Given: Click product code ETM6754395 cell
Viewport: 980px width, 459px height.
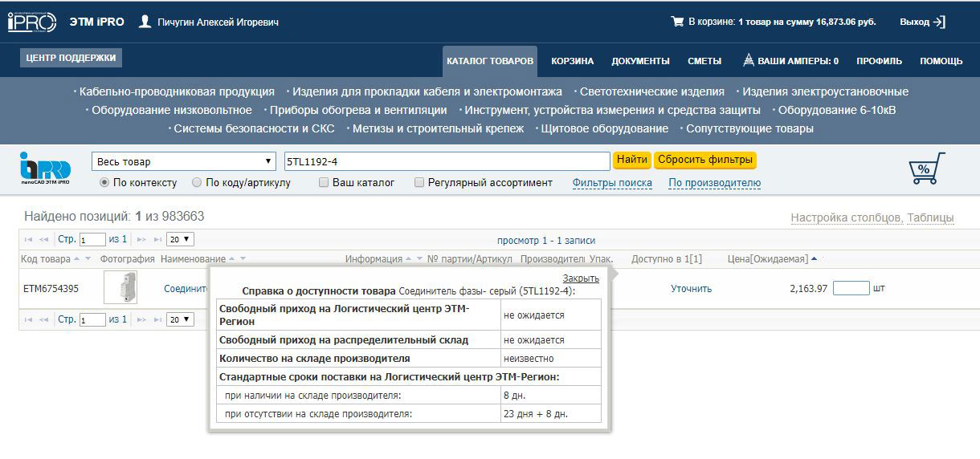Looking at the screenshot, I should click(51, 289).
